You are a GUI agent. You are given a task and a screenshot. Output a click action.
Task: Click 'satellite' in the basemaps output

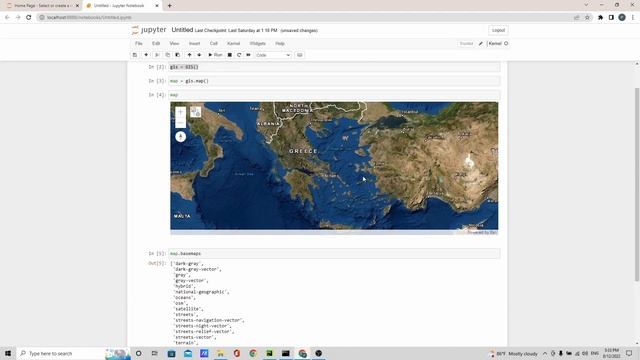coord(188,309)
